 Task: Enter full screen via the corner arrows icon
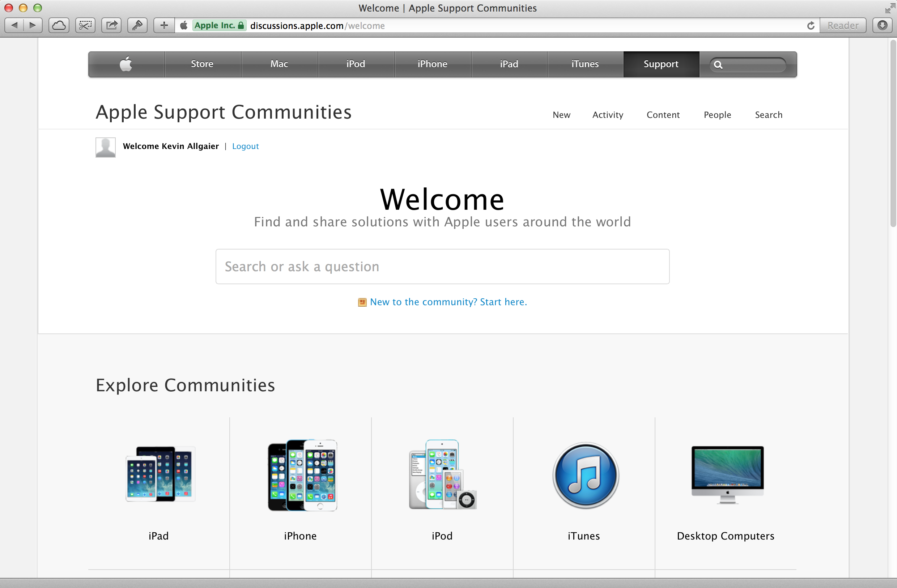(890, 8)
